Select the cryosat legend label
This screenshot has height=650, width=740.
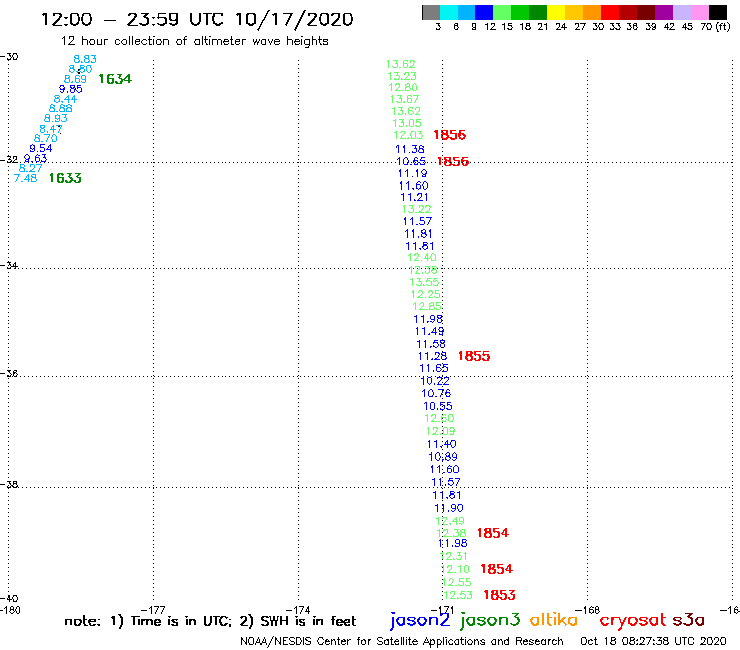tap(632, 621)
